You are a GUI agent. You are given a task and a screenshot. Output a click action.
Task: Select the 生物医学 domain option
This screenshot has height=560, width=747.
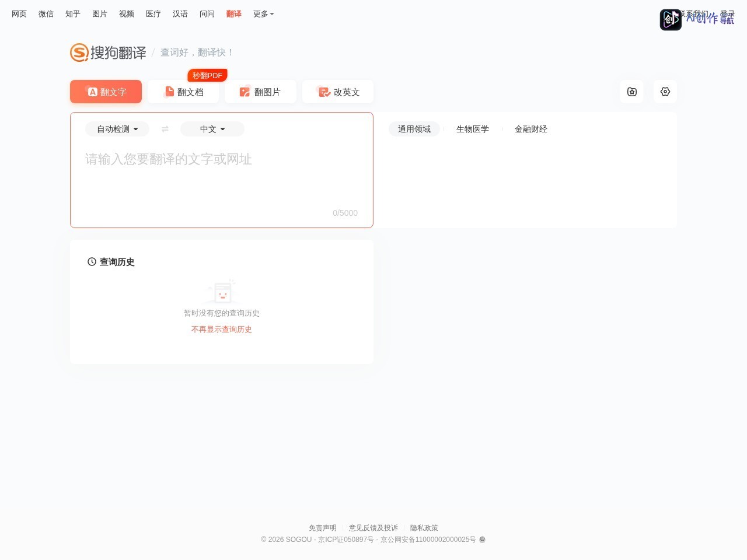click(x=473, y=129)
